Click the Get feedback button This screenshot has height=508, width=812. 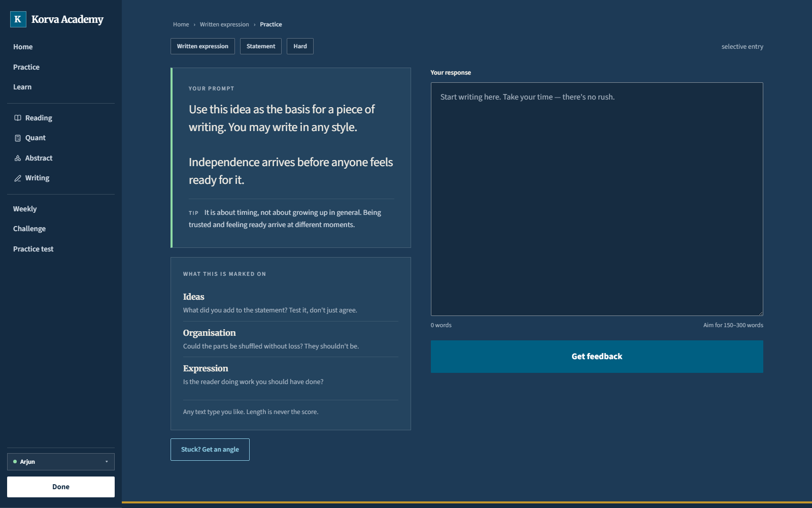[597, 357]
